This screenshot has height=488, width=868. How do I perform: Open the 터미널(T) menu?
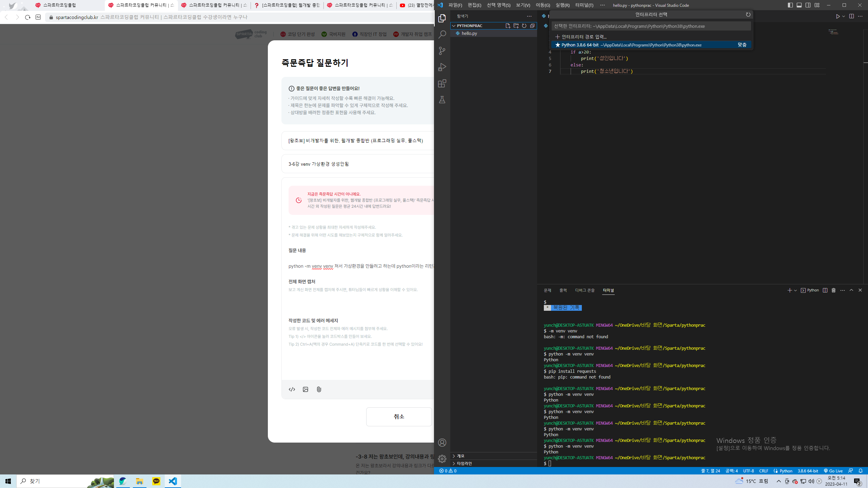tap(584, 5)
